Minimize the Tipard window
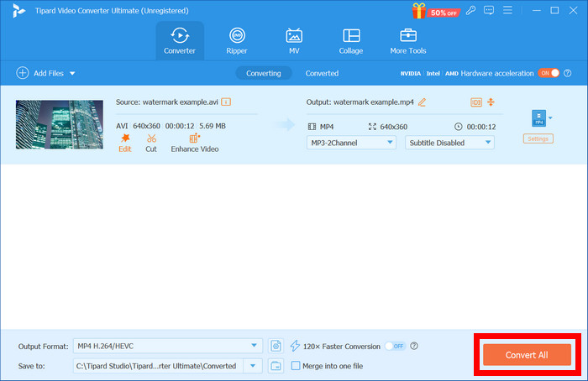The width and height of the screenshot is (588, 381). 537,10
